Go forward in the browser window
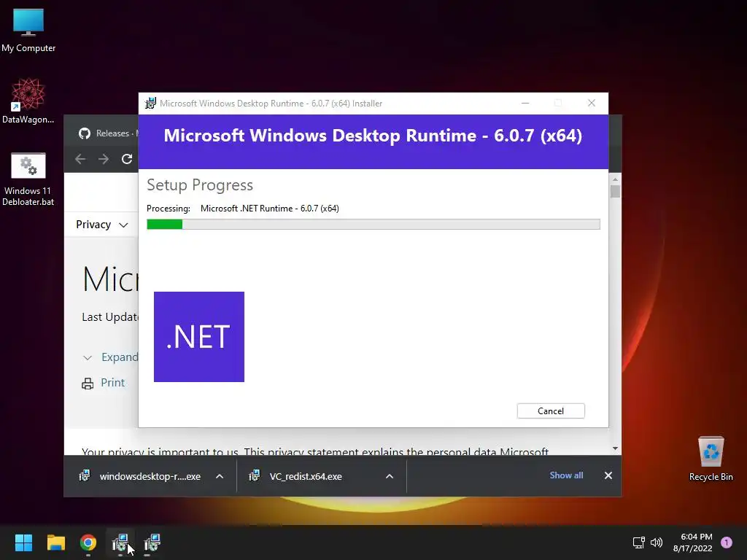Image resolution: width=747 pixels, height=560 pixels. (104, 159)
